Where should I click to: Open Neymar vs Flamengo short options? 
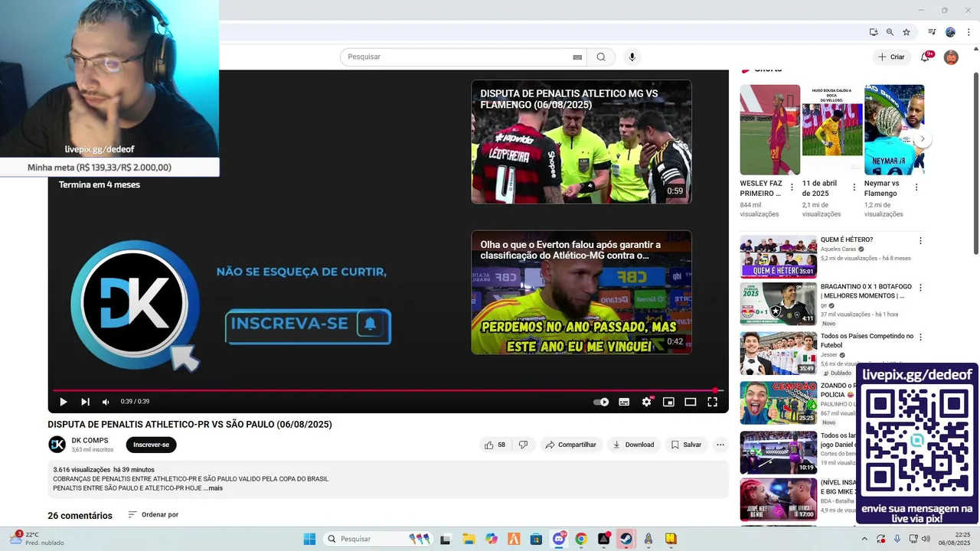916,187
